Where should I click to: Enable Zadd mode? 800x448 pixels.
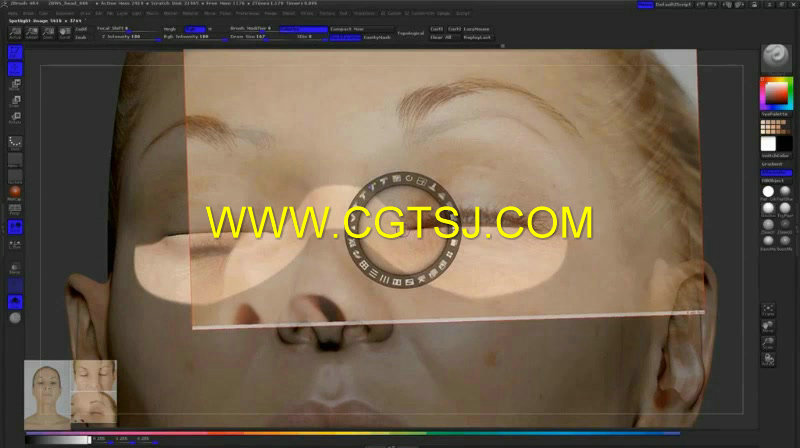pos(81,29)
